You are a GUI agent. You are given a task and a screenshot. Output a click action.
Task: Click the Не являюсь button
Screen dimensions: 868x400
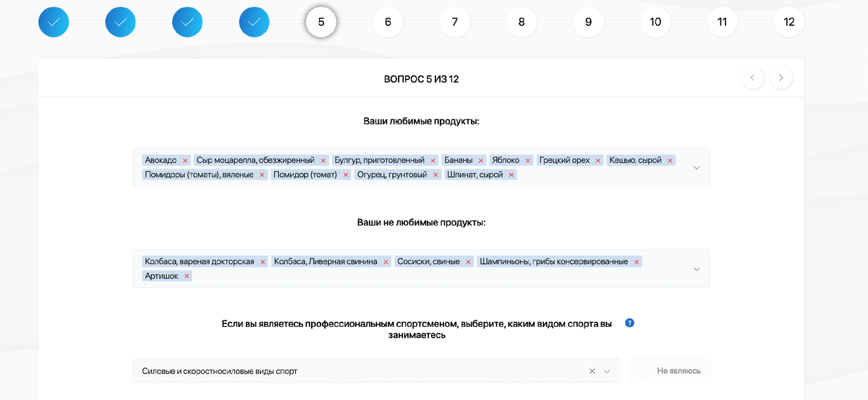click(x=670, y=371)
